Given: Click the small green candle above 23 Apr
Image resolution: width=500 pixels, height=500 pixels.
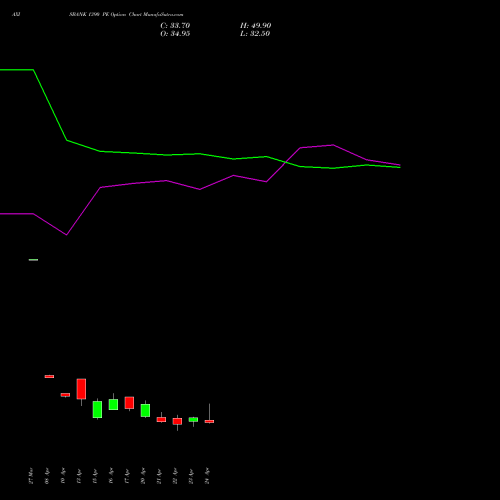Looking at the screenshot, I should tap(193, 420).
